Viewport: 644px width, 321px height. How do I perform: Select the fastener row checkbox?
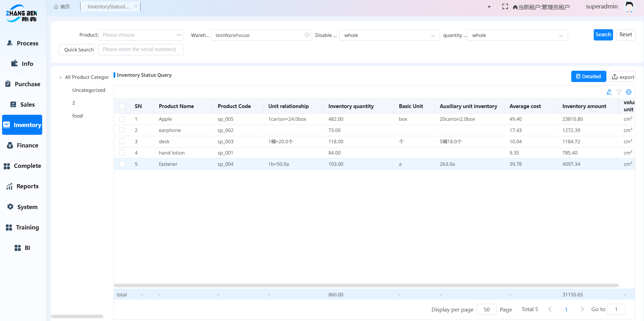coord(122,164)
